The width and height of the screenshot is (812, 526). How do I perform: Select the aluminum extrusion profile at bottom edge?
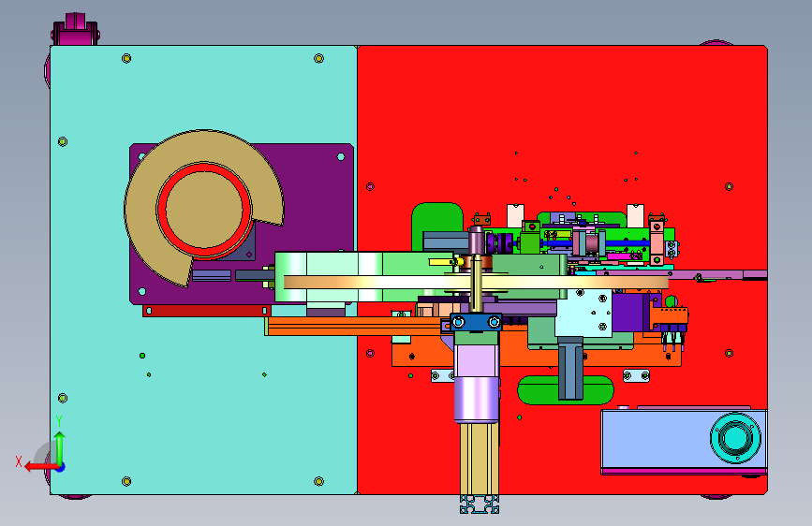[x=480, y=504]
